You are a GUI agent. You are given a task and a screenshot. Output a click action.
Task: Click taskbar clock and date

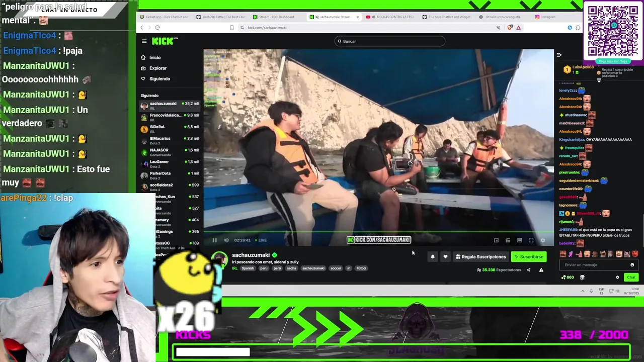[631, 291]
